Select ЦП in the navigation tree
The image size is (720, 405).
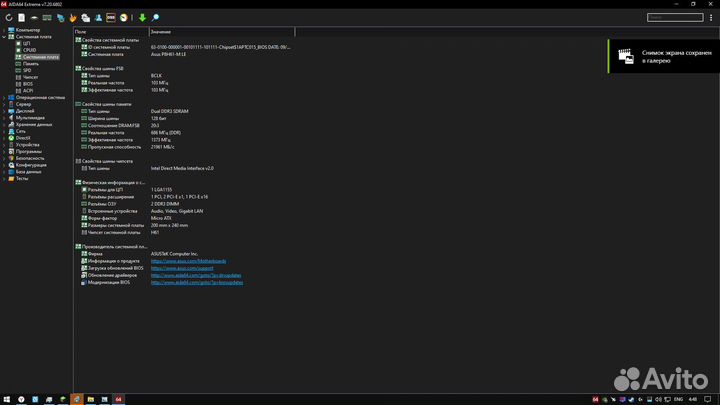pyautogui.click(x=27, y=44)
